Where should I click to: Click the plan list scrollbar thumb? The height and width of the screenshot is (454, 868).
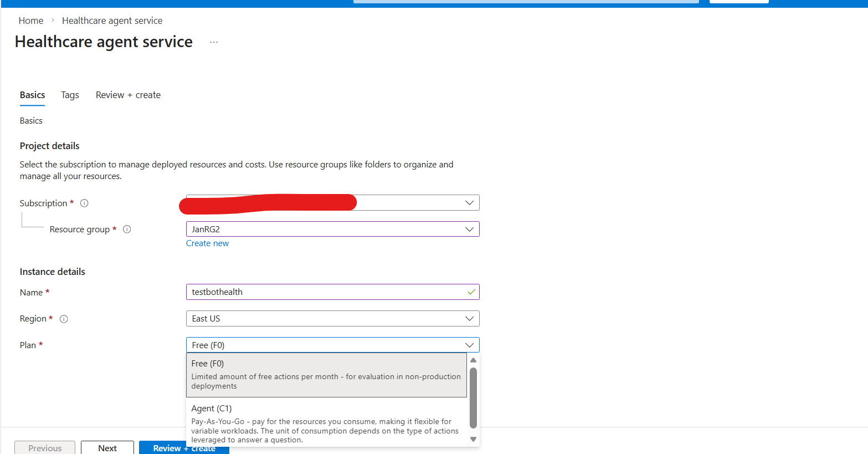point(473,397)
